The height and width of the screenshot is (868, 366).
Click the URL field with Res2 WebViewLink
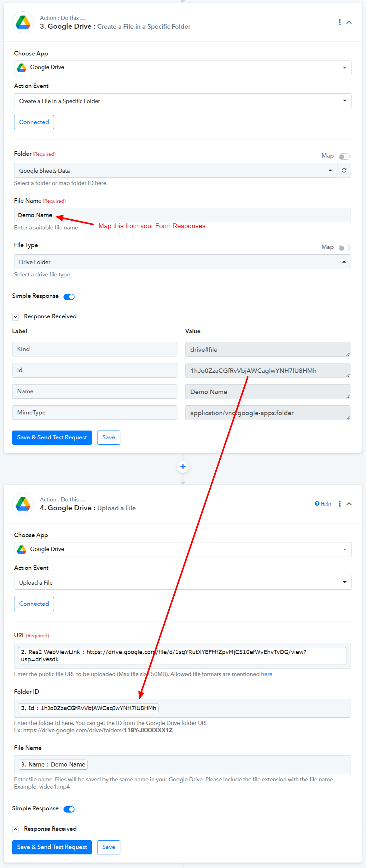tap(182, 655)
